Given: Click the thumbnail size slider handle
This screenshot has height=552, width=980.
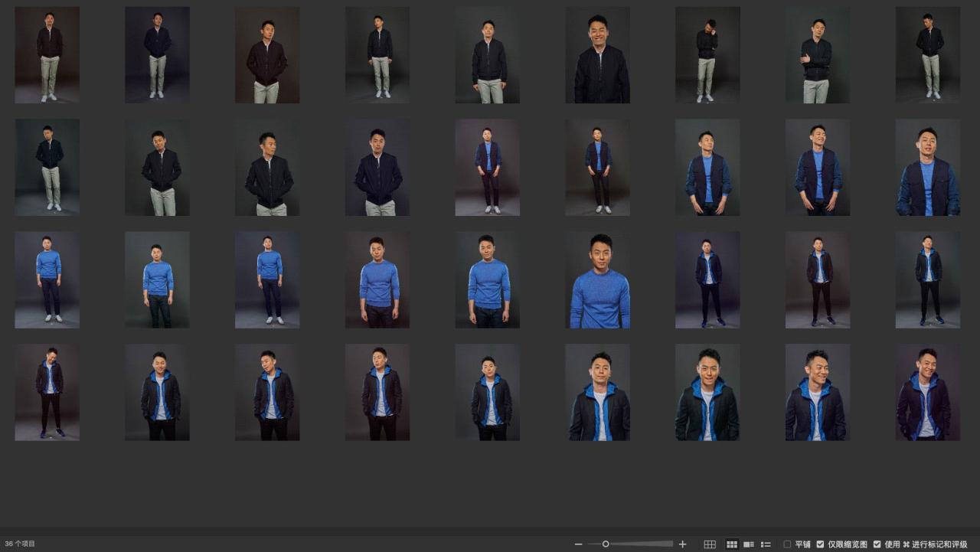Looking at the screenshot, I should (606, 544).
